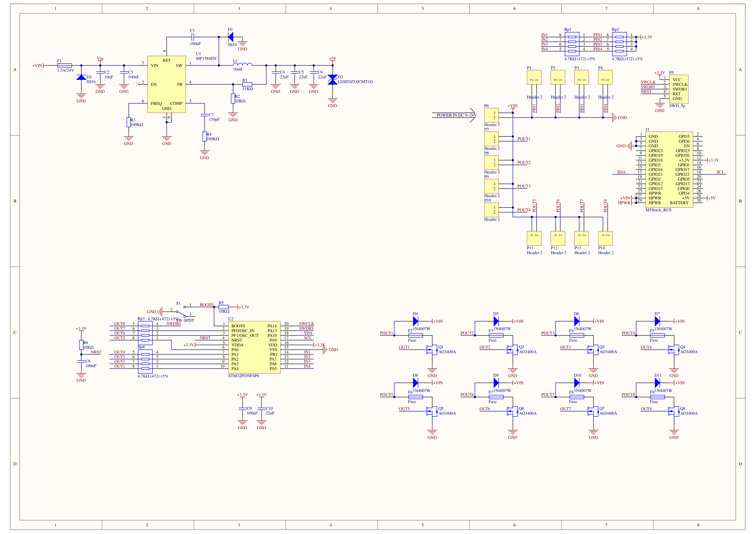Click the '1.5A/24V' fuse rating text
756x534 pixels.
pyautogui.click(x=66, y=70)
